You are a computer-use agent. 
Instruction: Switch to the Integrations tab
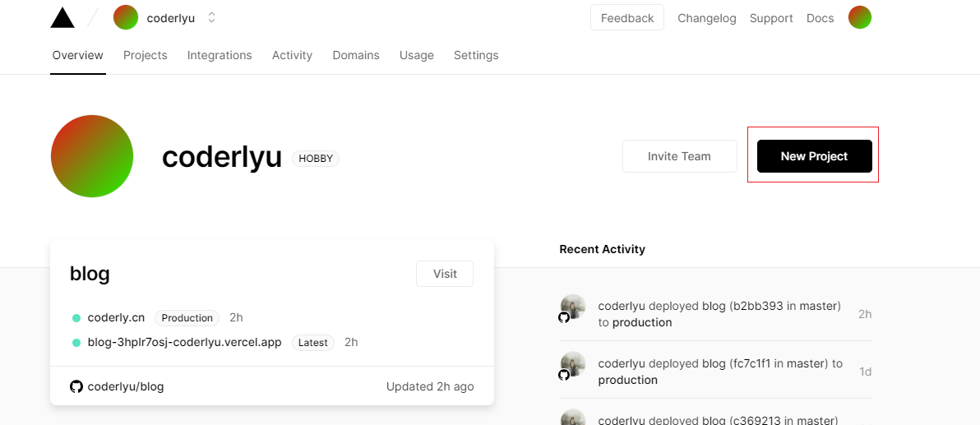point(220,55)
